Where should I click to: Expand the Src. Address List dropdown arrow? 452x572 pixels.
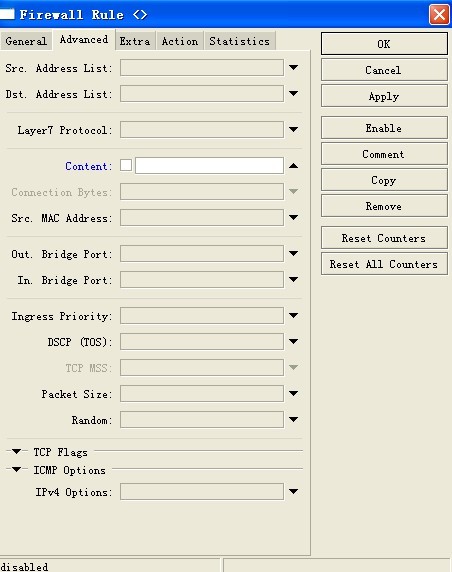coord(293,67)
